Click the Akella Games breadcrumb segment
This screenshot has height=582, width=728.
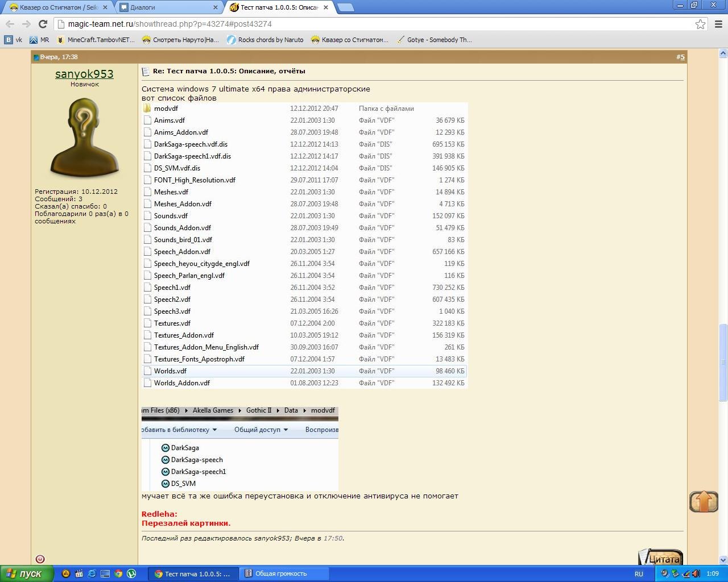coord(213,410)
